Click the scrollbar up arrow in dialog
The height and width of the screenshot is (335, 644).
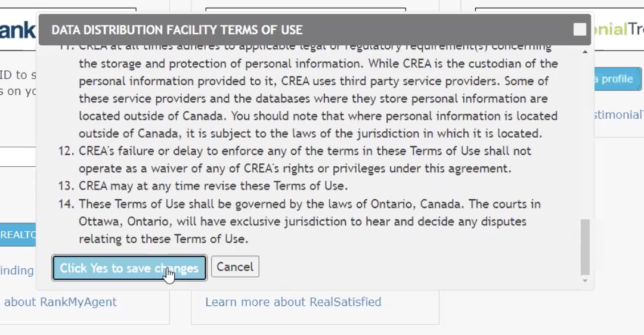(585, 52)
